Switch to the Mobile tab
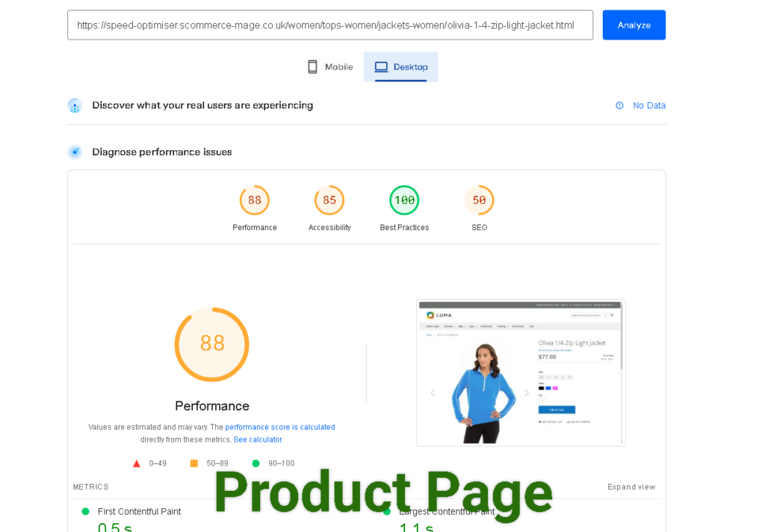 [329, 66]
